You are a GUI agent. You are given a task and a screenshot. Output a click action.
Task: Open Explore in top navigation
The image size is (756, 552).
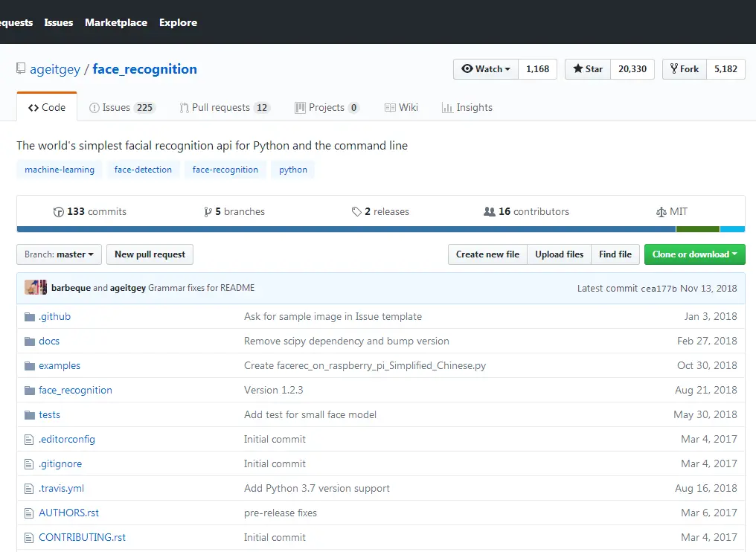(179, 22)
